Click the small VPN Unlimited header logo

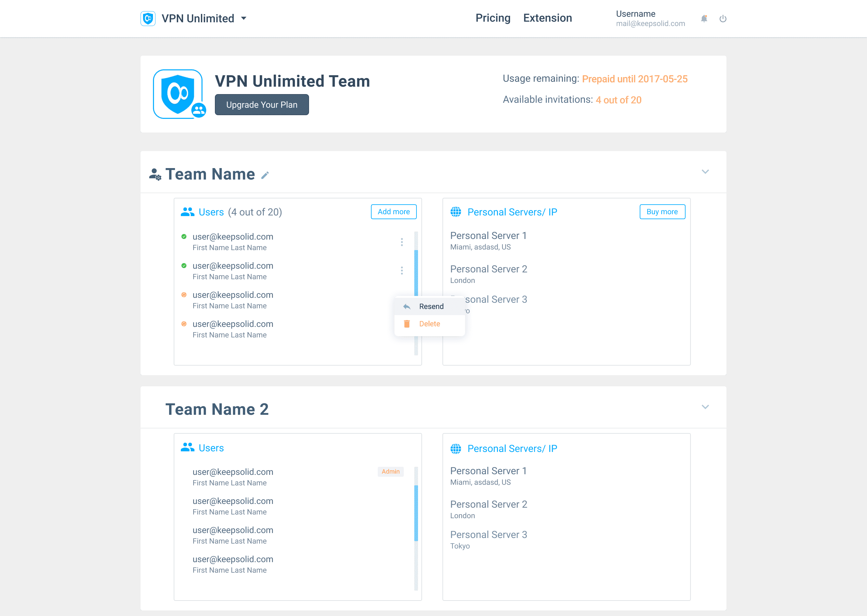[x=148, y=19]
